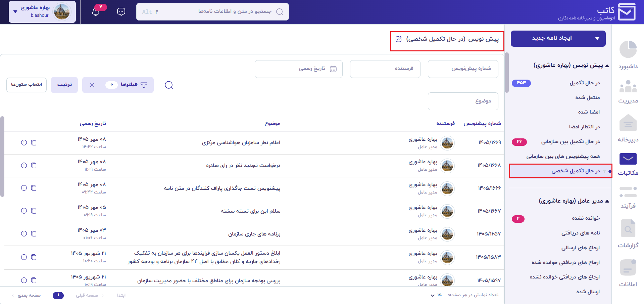Open خوانده نشده in the sidebar
This screenshot has width=644, height=304.
(x=586, y=218)
